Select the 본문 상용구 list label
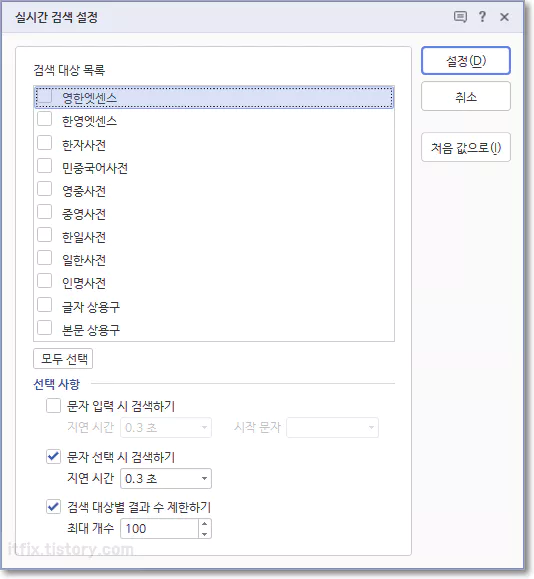 pos(91,330)
